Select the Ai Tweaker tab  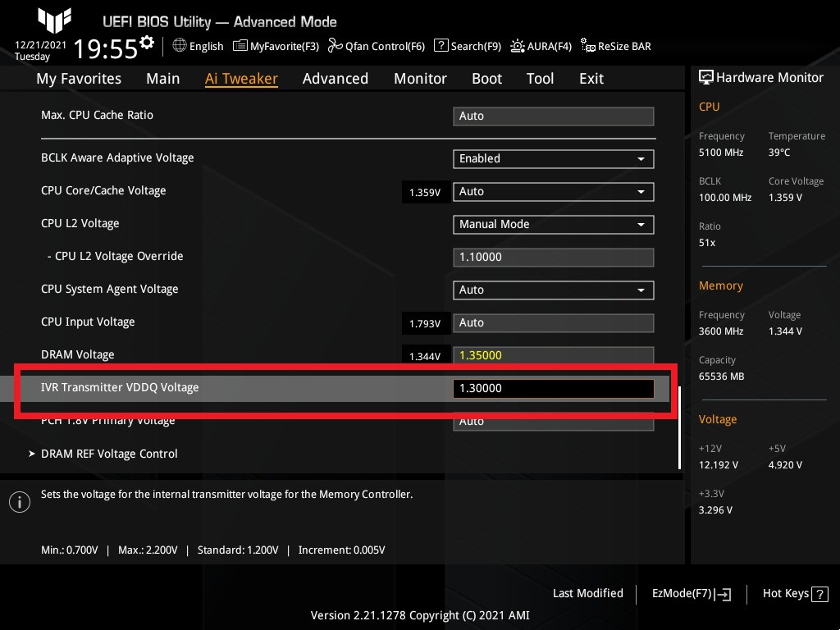[x=241, y=78]
